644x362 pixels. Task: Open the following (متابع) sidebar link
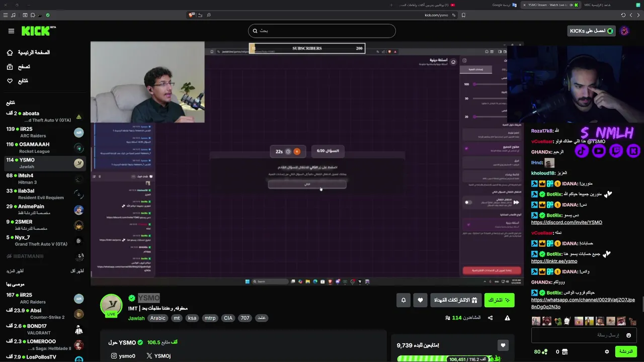pyautogui.click(x=17, y=80)
